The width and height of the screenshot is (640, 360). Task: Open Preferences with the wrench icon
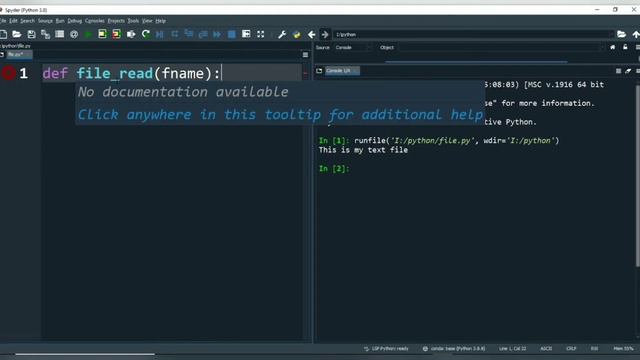282,34
